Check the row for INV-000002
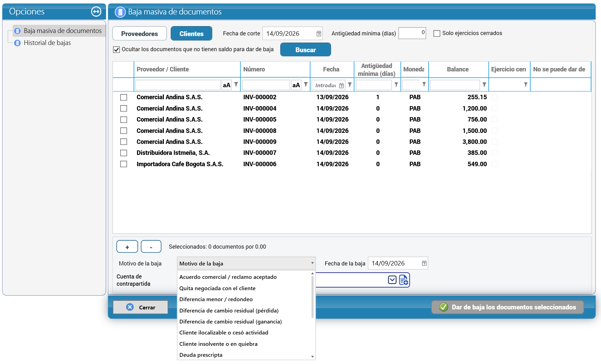Image resolution: width=601 pixels, height=364 pixels. pyautogui.click(x=124, y=98)
